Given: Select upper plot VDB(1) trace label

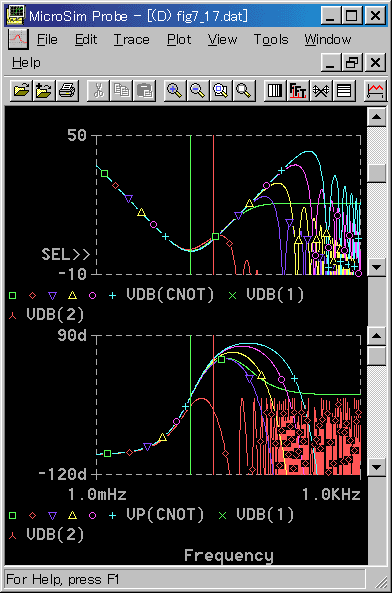Looking at the screenshot, I should [275, 295].
